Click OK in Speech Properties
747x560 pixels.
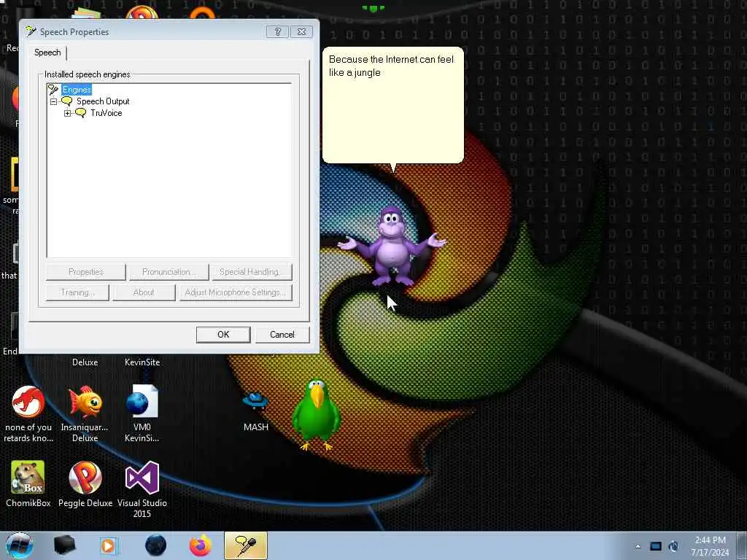223,334
